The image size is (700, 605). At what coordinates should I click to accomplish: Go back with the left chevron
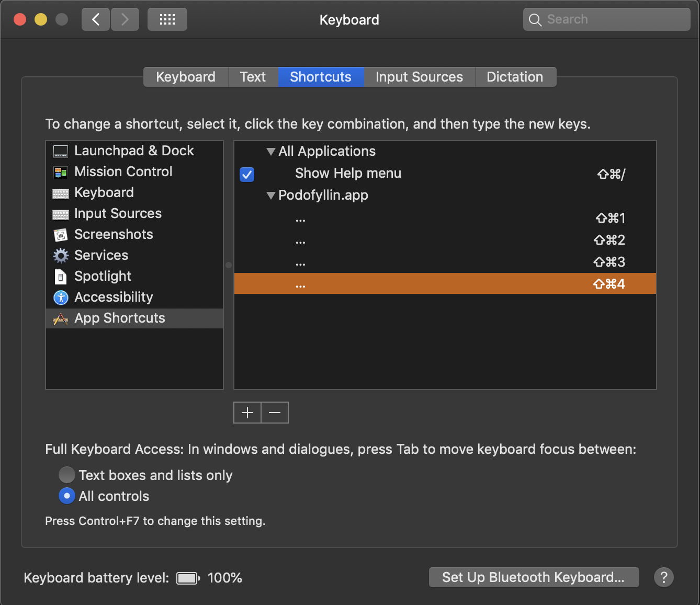(96, 20)
